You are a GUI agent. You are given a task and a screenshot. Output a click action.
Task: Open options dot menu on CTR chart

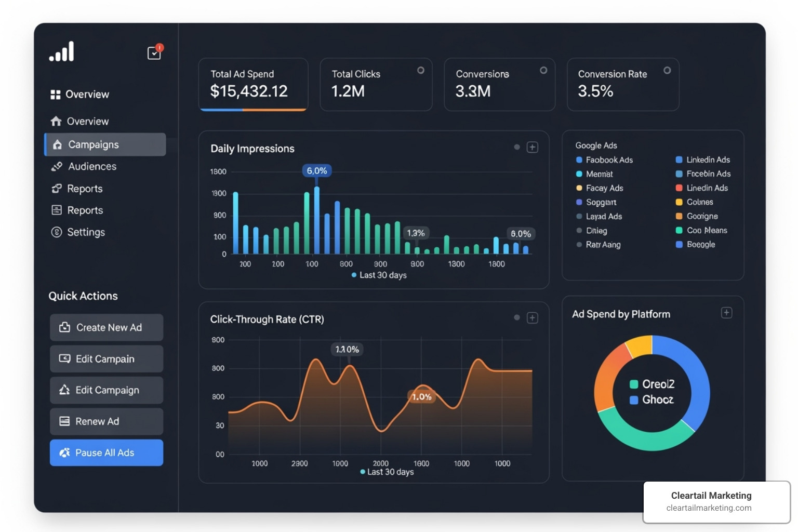[x=516, y=317]
